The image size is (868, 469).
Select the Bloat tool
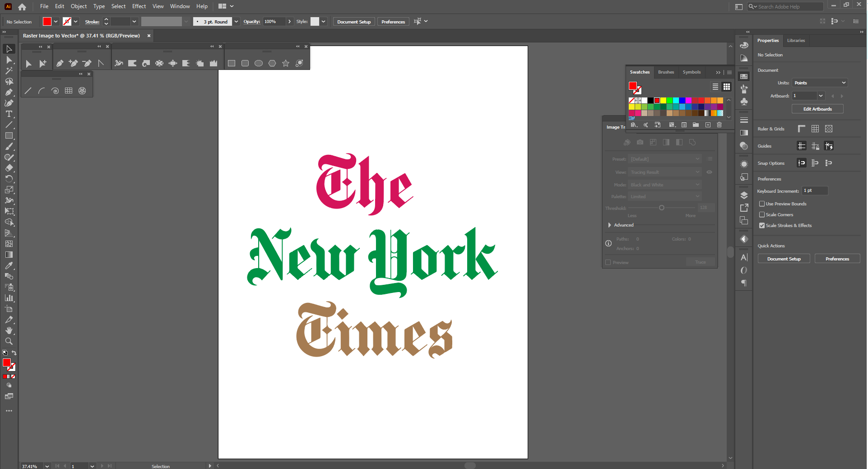[x=173, y=64]
